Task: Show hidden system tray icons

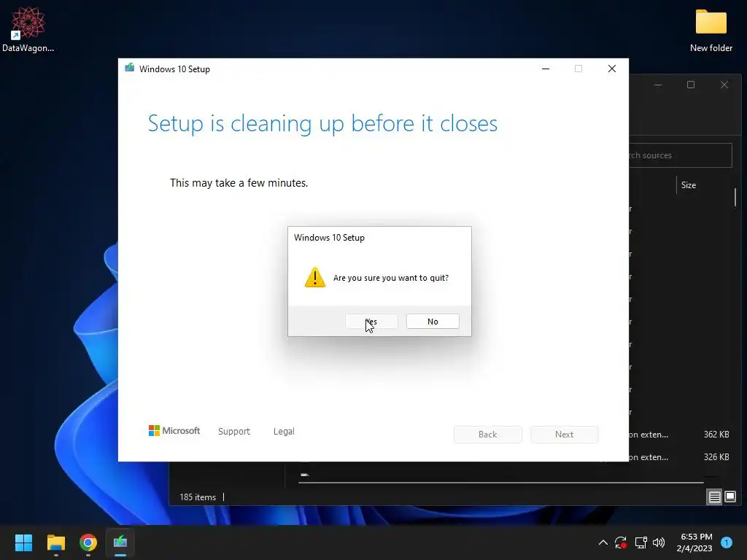Action: pyautogui.click(x=603, y=542)
